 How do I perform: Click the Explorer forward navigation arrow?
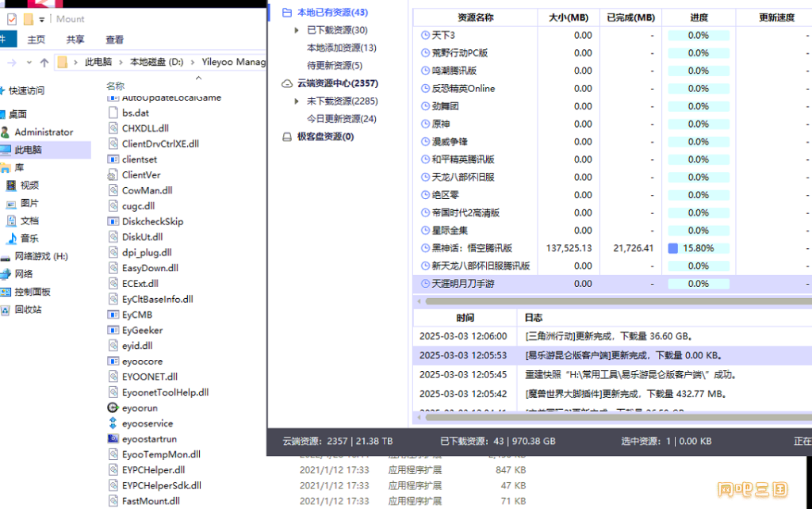point(11,63)
